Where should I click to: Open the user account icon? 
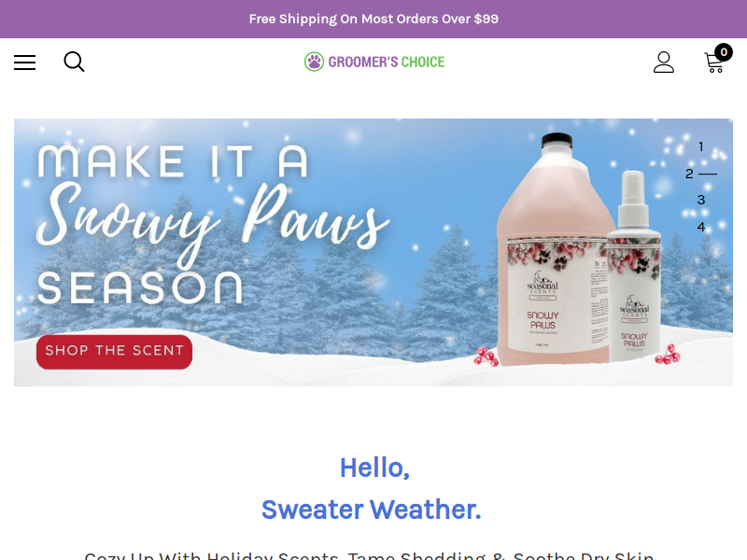[664, 63]
